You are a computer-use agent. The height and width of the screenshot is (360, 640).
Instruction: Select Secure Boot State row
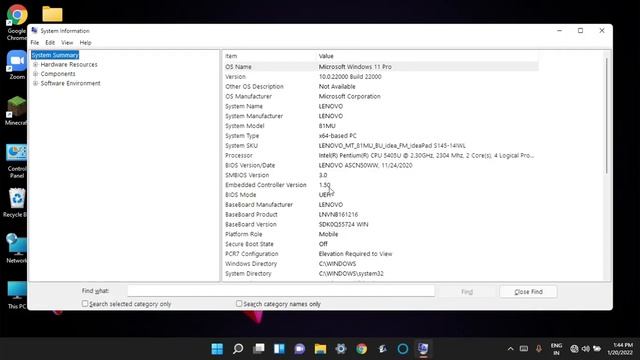click(x=381, y=244)
